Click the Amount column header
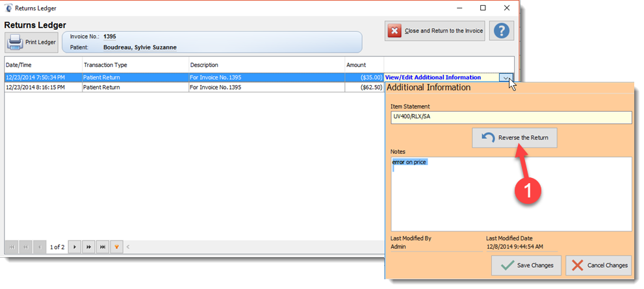Image resolution: width=644 pixels, height=289 pixels. (365, 65)
